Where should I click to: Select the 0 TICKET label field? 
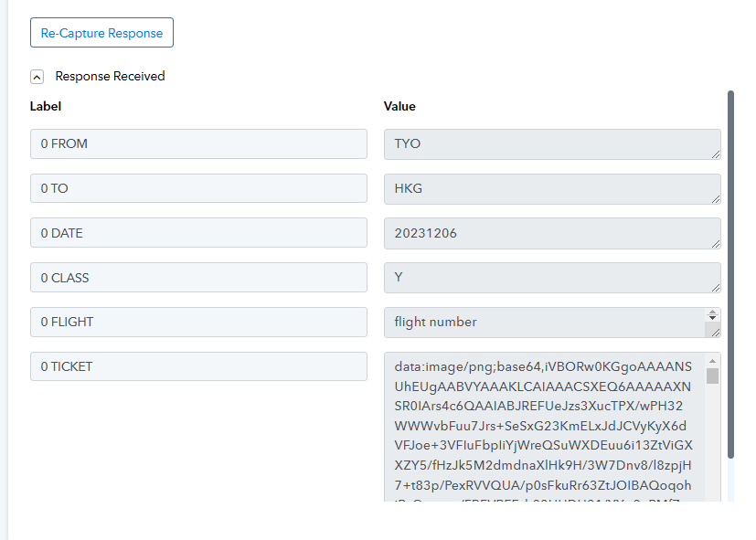198,366
